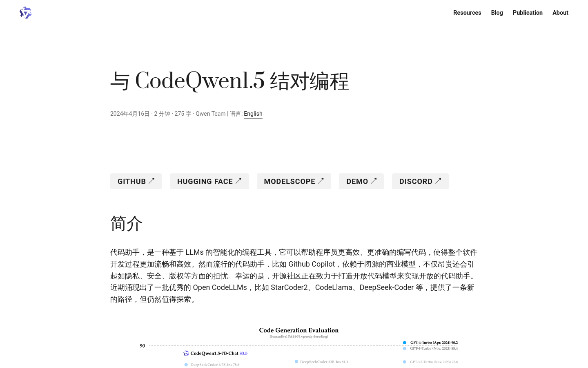Click the DeepSeekCoder-33B-Ins data point on chart
The height and width of the screenshot is (368, 588).
pyautogui.click(x=296, y=361)
